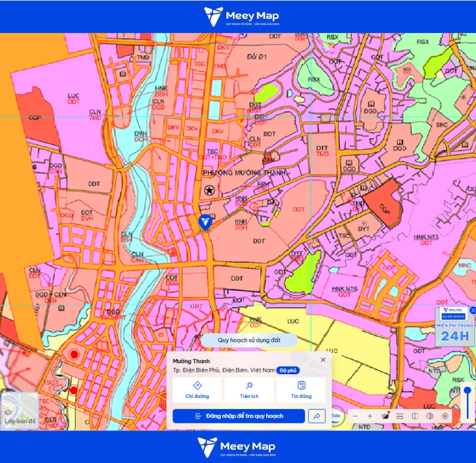Zoom out with the minus icon
This screenshot has width=476, height=463.
point(355,416)
